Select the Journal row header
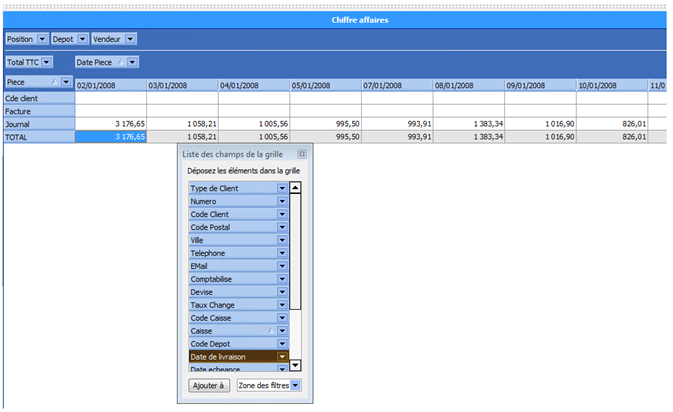 39,124
